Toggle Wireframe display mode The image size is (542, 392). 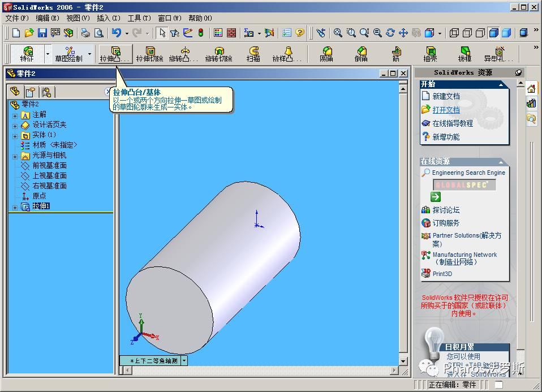click(x=454, y=33)
